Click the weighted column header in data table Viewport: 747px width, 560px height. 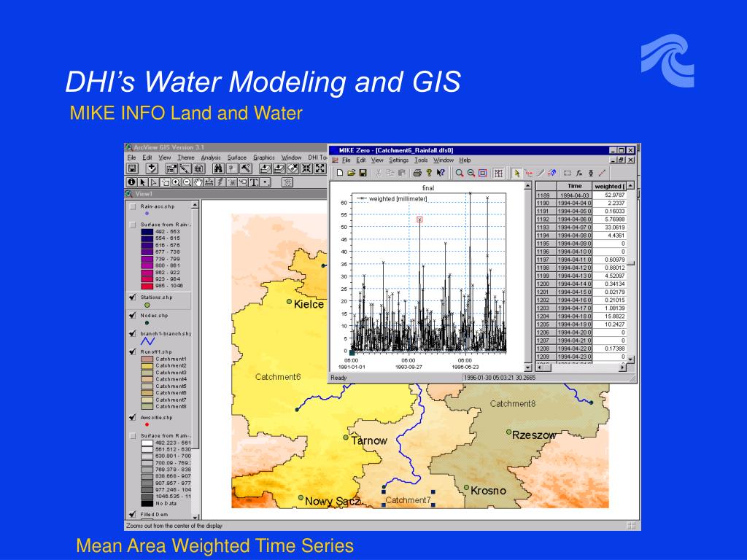[x=609, y=186]
